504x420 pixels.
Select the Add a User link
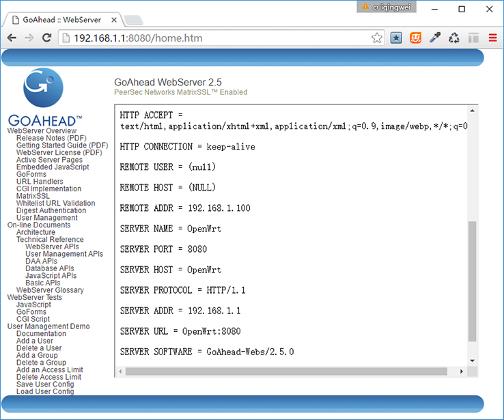pyautogui.click(x=35, y=341)
